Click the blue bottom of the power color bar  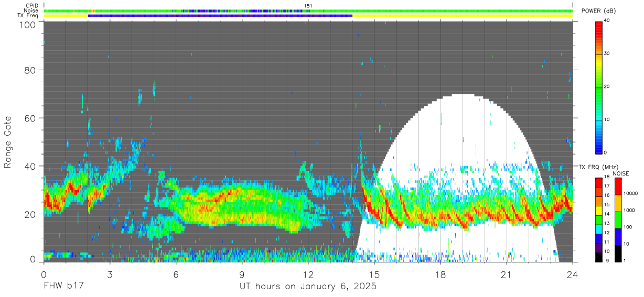click(x=599, y=149)
